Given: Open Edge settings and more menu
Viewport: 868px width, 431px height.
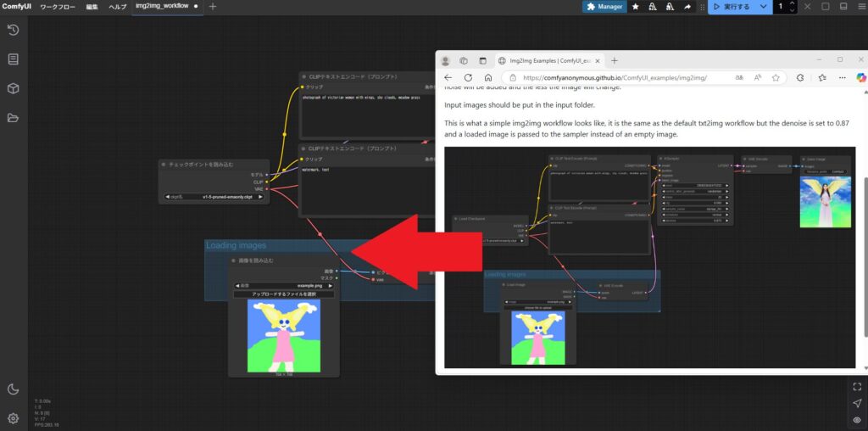Looking at the screenshot, I should (843, 78).
